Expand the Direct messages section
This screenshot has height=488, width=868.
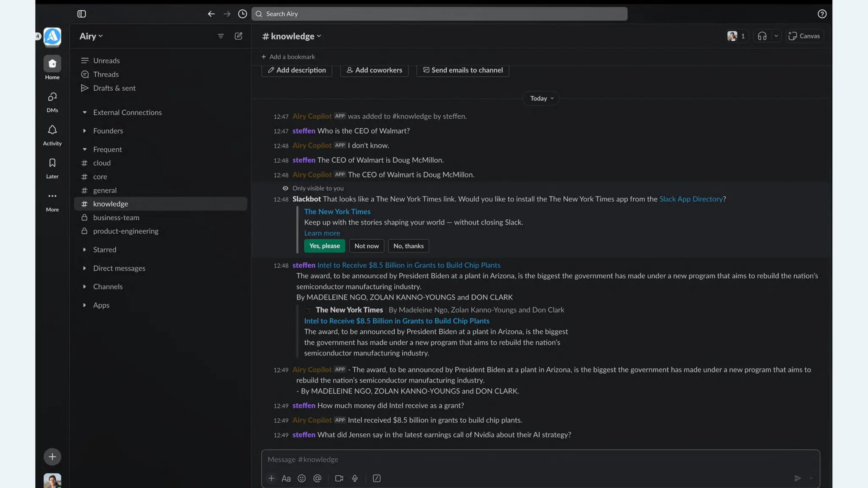pyautogui.click(x=84, y=268)
